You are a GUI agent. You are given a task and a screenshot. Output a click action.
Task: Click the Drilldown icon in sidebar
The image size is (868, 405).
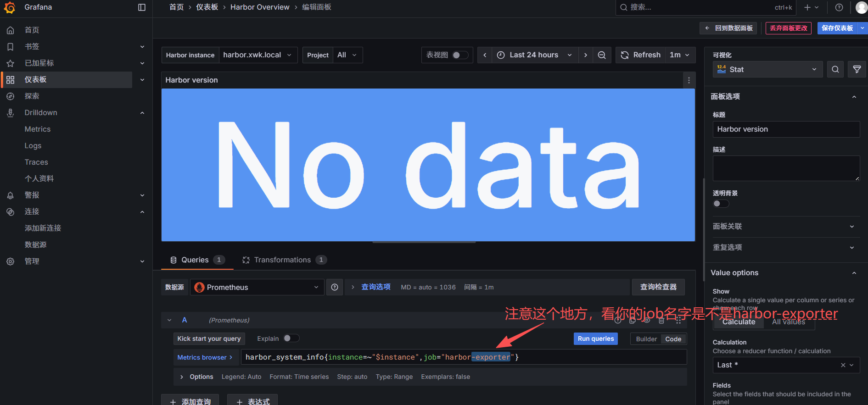click(11, 112)
